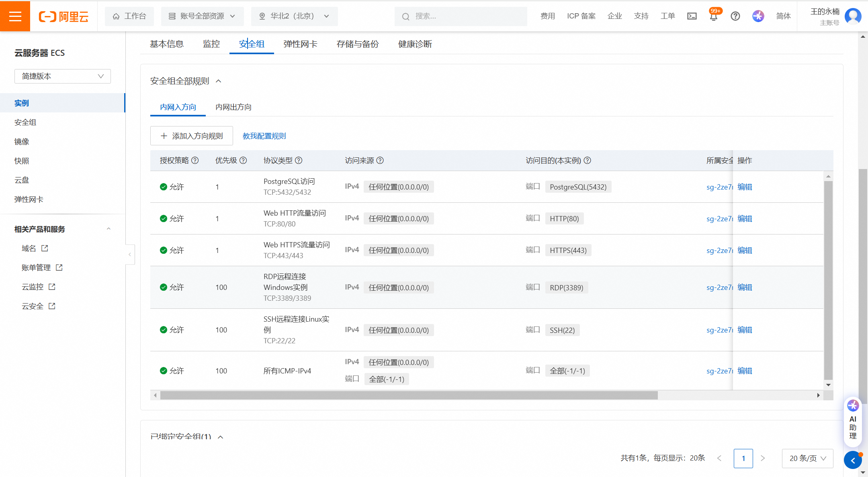Switch language via 简体
Screen dimensions: 868x477
click(x=784, y=16)
